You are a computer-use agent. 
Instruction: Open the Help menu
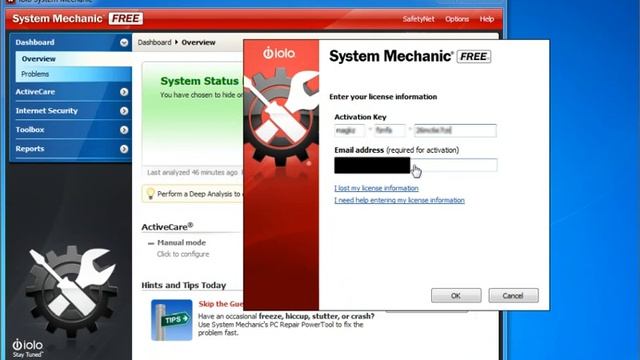coord(487,19)
